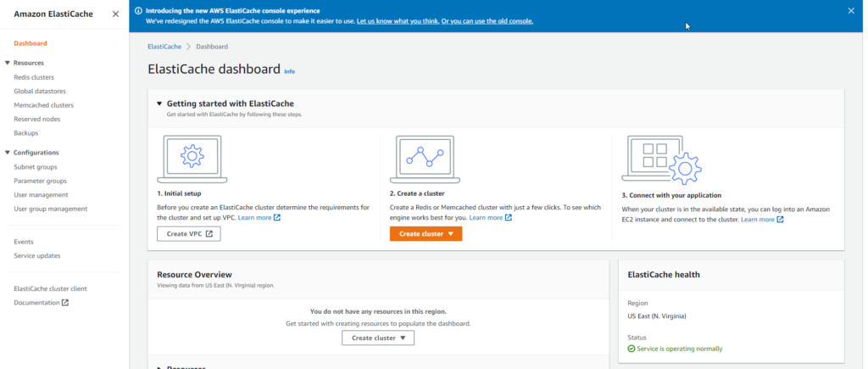Viewport: 868px width, 369px height.
Task: Click Learn more under Connect with your application
Action: [x=758, y=220]
